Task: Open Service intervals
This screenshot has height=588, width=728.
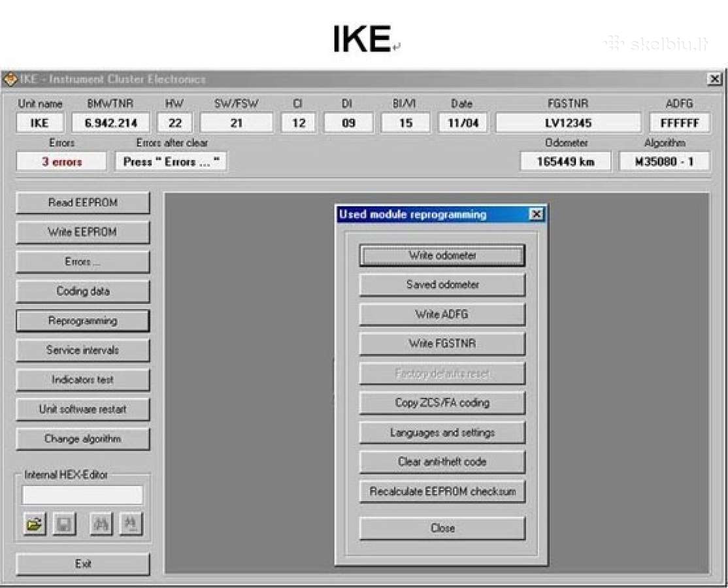Action: 82,350
